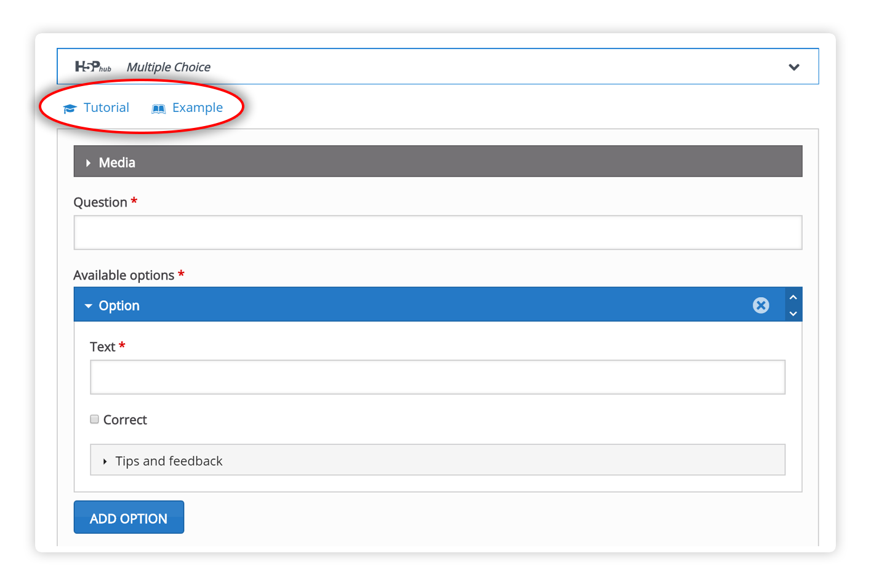Focus the option Text input field

tap(438, 377)
